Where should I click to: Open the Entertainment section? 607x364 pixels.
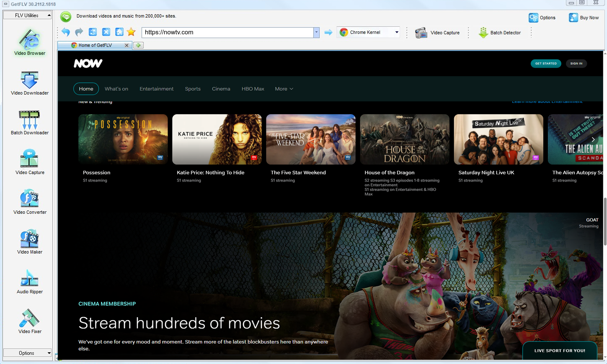(x=157, y=89)
